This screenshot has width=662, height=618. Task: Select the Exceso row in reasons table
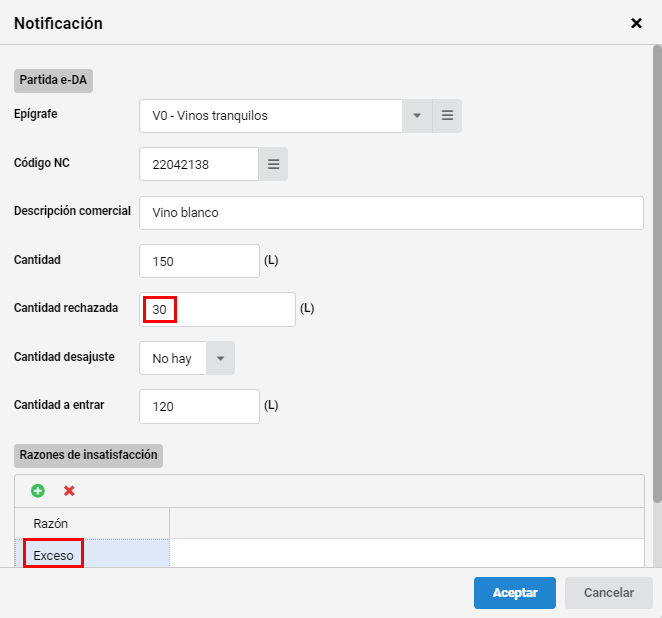click(92, 554)
